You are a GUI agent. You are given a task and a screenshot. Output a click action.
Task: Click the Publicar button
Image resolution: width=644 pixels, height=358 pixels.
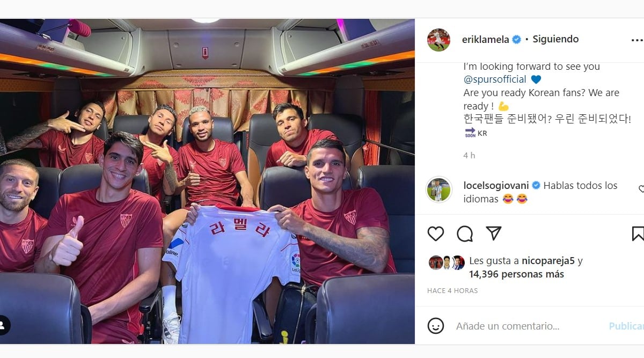tap(626, 326)
